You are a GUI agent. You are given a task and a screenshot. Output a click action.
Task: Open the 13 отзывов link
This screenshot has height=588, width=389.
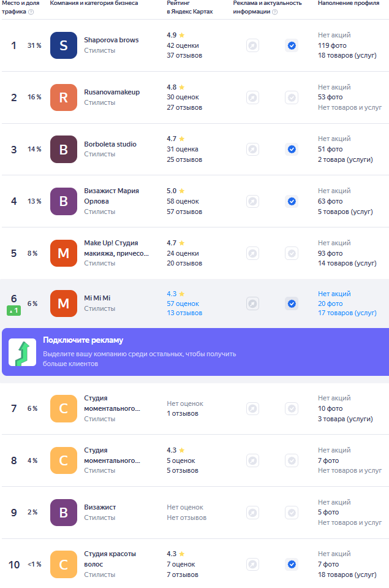(184, 313)
